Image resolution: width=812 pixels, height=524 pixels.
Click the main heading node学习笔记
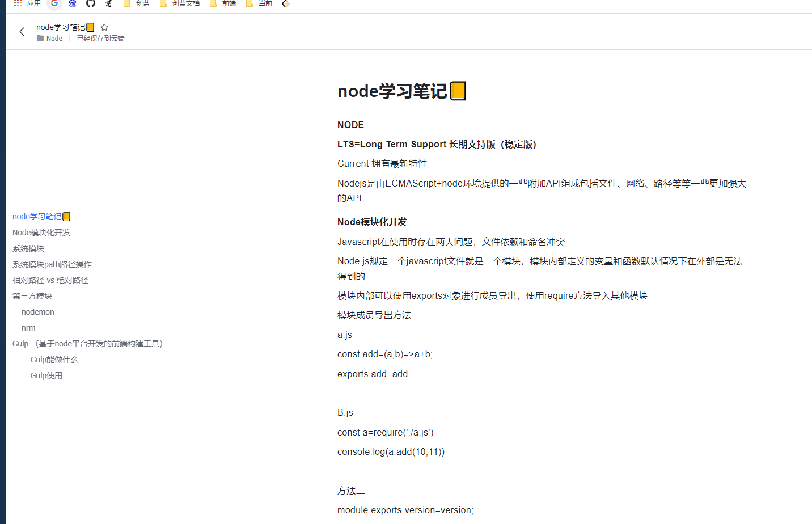[x=402, y=91]
